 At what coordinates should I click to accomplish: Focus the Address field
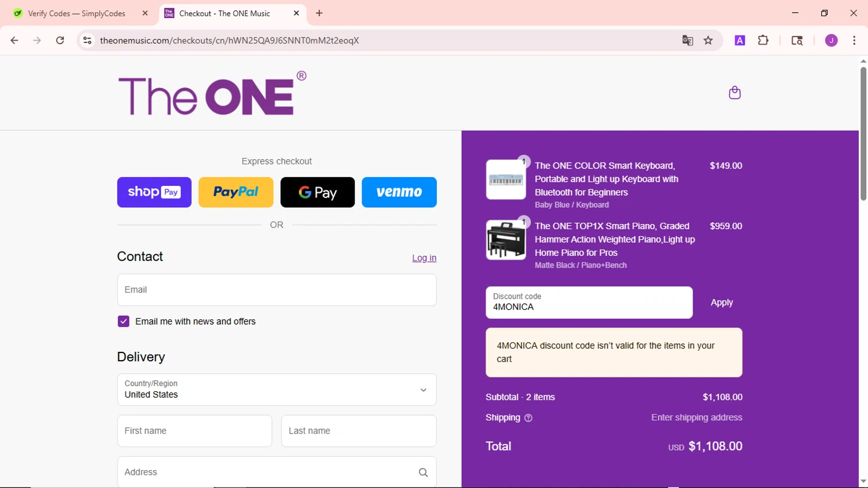(x=277, y=472)
